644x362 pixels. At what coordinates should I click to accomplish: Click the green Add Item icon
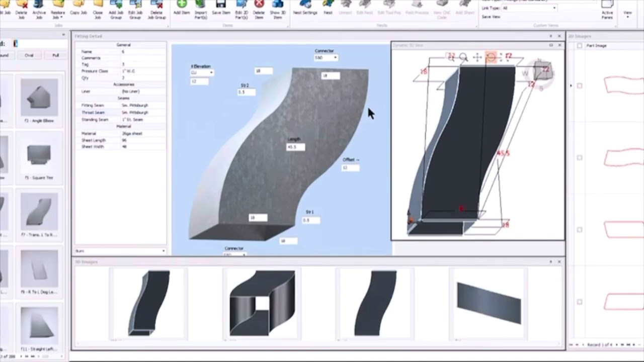[x=181, y=5]
